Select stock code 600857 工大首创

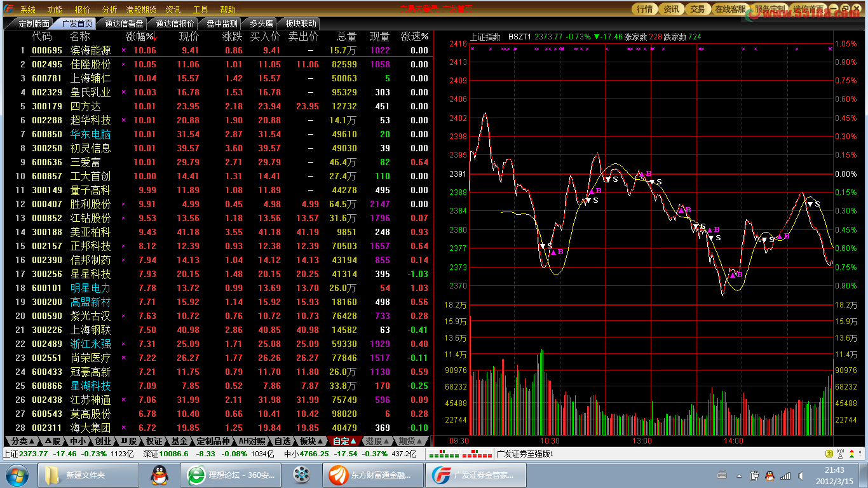[218, 176]
